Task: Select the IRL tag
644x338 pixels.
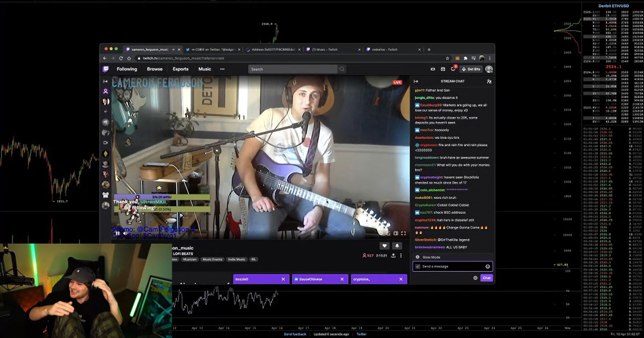Action: 253,259
